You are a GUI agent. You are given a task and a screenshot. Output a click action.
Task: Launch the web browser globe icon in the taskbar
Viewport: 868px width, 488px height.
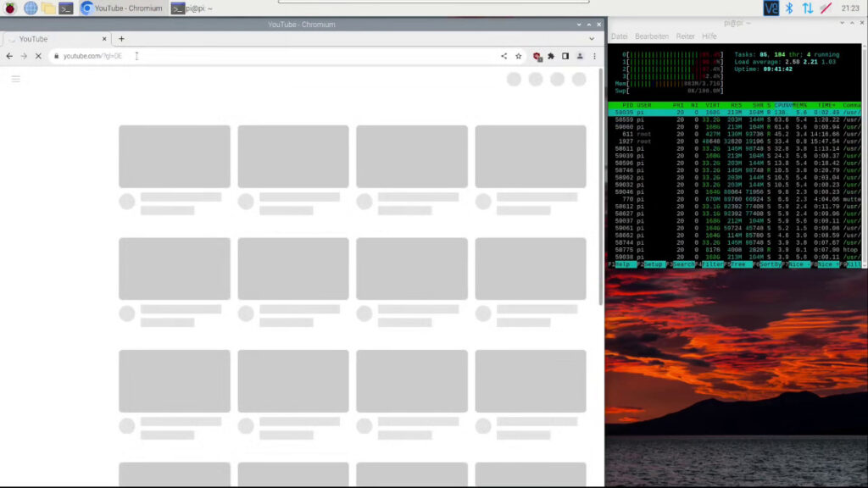31,8
